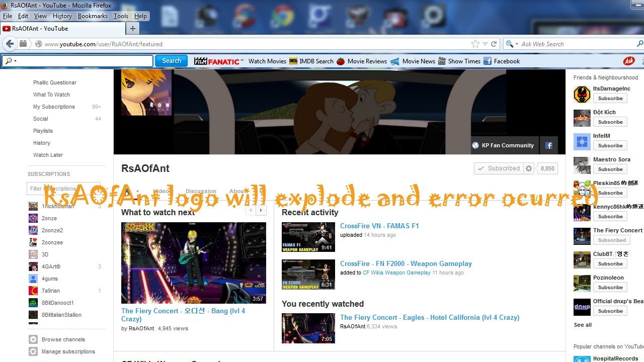Screen dimensions: 644x362
Task: Open the Tools menu
Action: pyautogui.click(x=121, y=16)
